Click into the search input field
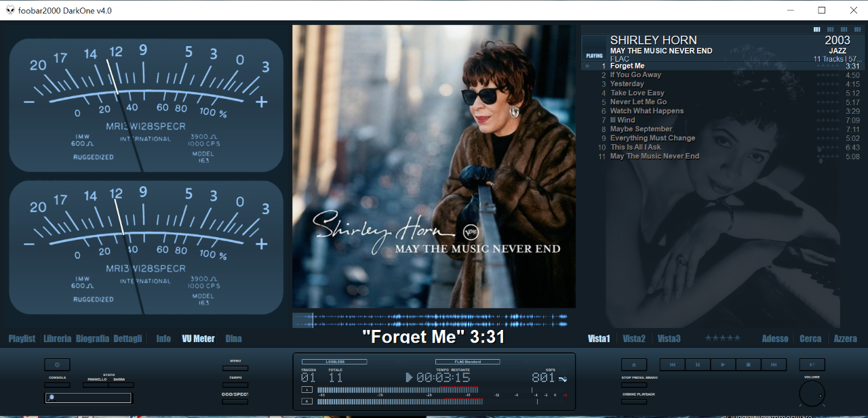 pyautogui.click(x=88, y=398)
